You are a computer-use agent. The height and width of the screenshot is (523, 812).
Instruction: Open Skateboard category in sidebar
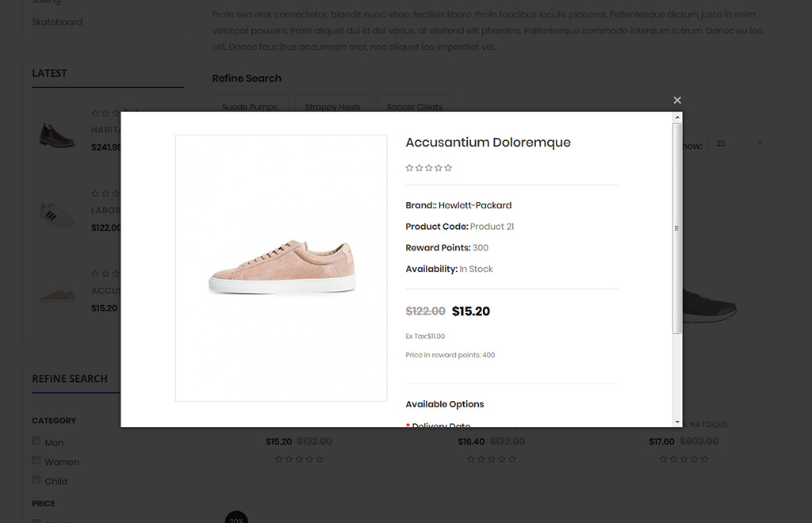57,22
